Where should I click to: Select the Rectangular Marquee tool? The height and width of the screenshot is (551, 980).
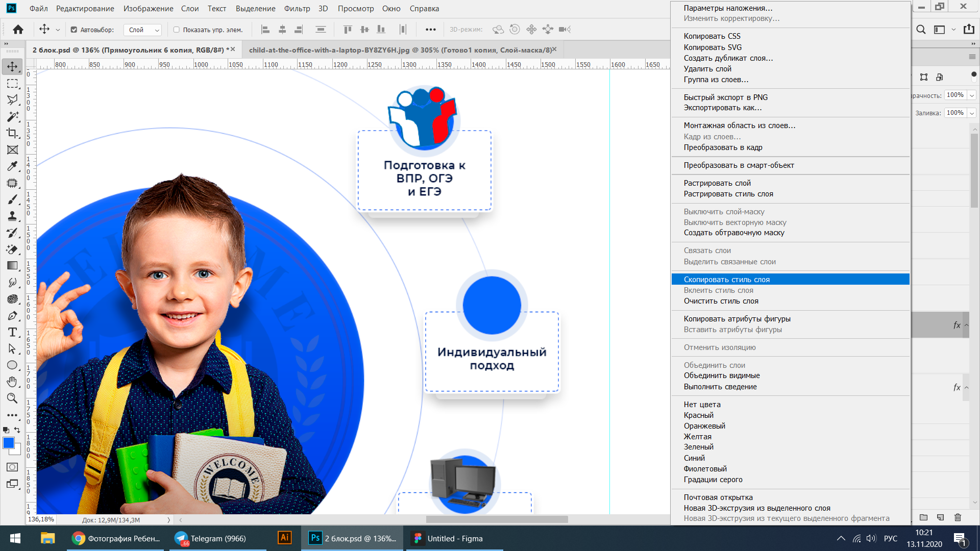click(x=12, y=83)
